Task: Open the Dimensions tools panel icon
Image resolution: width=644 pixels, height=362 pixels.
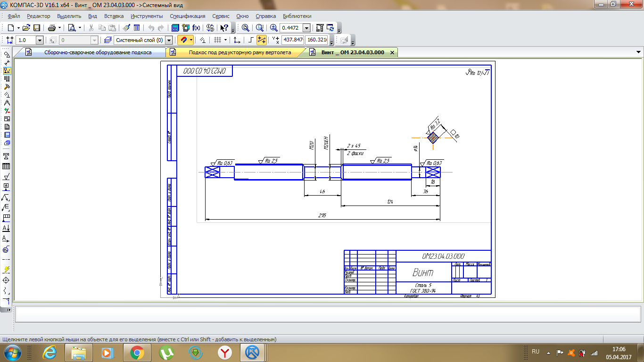Action: tap(7, 63)
